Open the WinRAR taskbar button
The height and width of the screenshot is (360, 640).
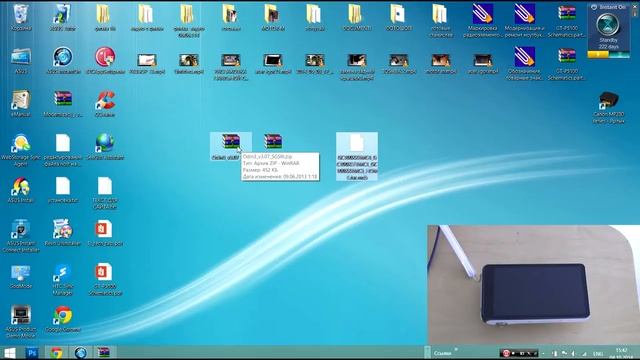tap(104, 353)
